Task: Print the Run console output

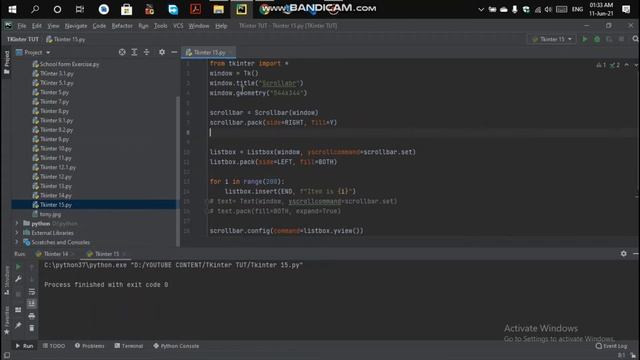Action: point(32,316)
